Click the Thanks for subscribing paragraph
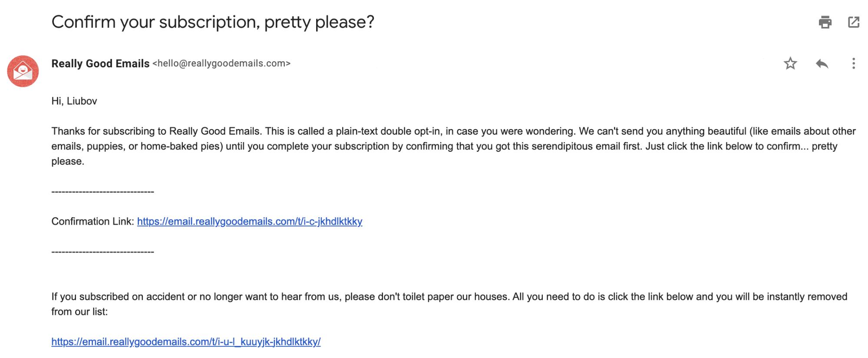Image resolution: width=868 pixels, height=358 pixels. coord(453,146)
